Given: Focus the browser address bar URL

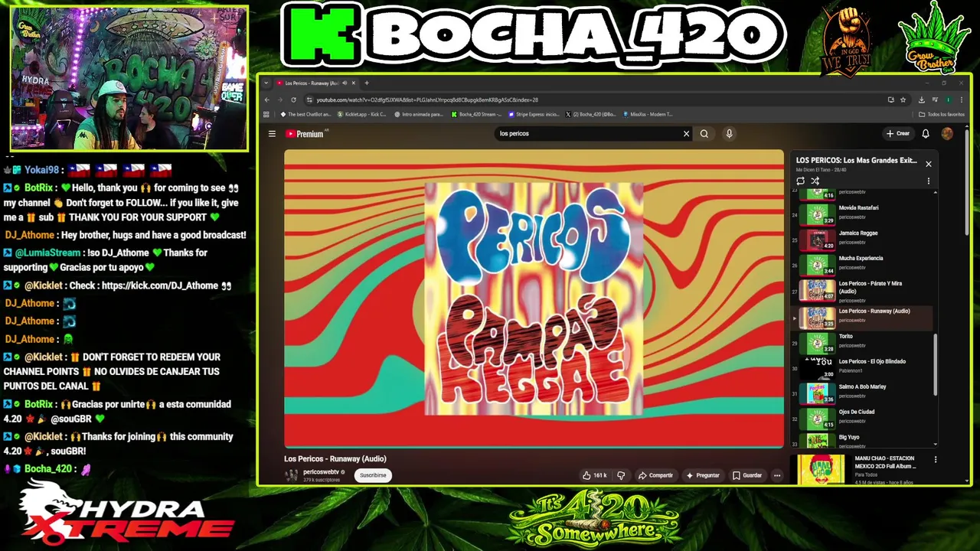Looking at the screenshot, I should point(427,99).
